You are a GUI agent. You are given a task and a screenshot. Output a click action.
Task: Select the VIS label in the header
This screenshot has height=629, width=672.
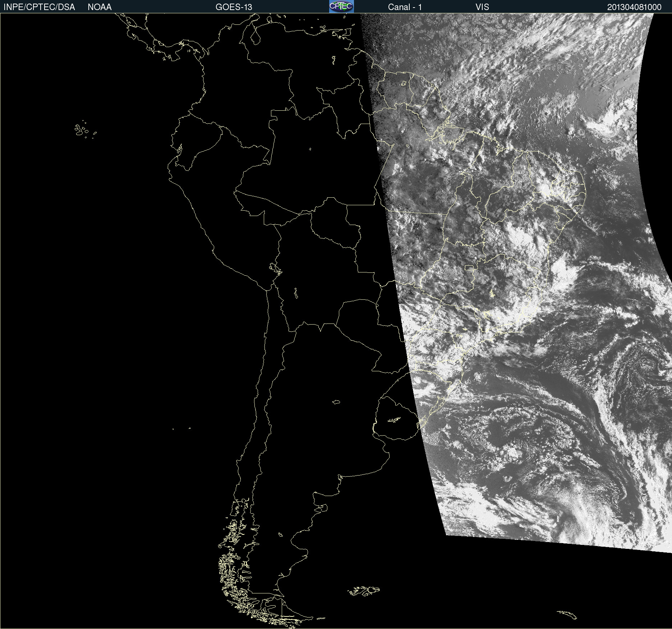click(482, 7)
